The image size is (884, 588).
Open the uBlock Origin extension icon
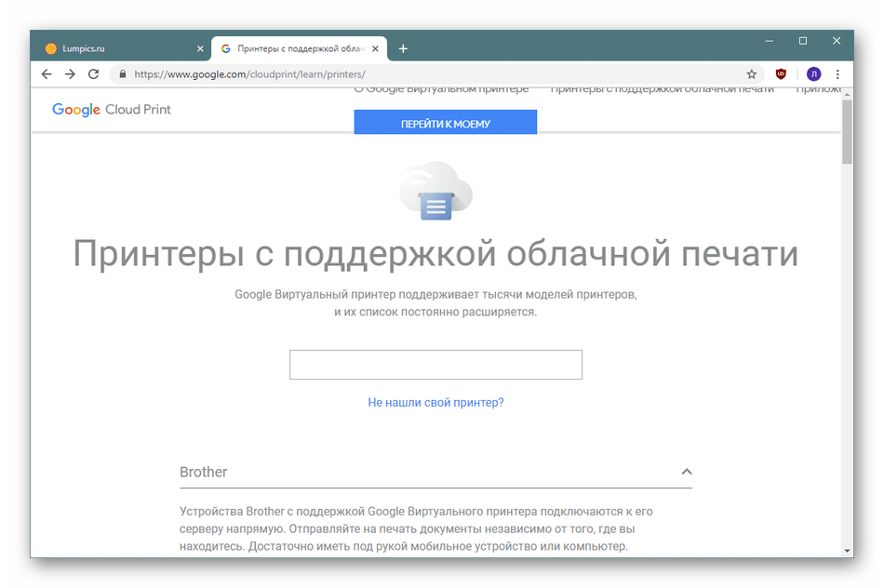781,73
